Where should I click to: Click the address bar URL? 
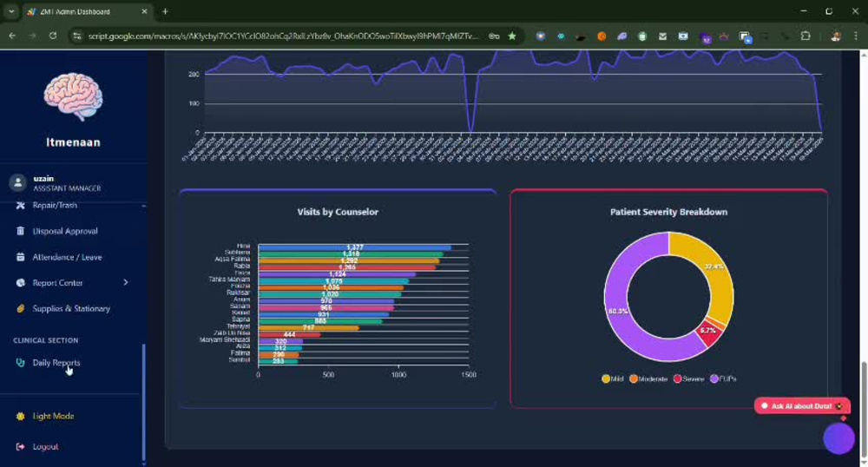pos(283,36)
